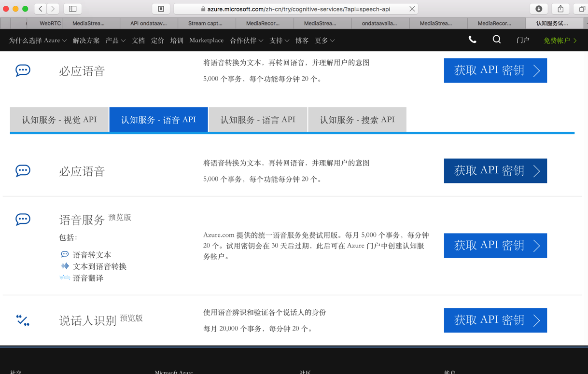Go back with Safari's back arrow
Image resolution: width=588 pixels, height=374 pixels.
tap(41, 9)
